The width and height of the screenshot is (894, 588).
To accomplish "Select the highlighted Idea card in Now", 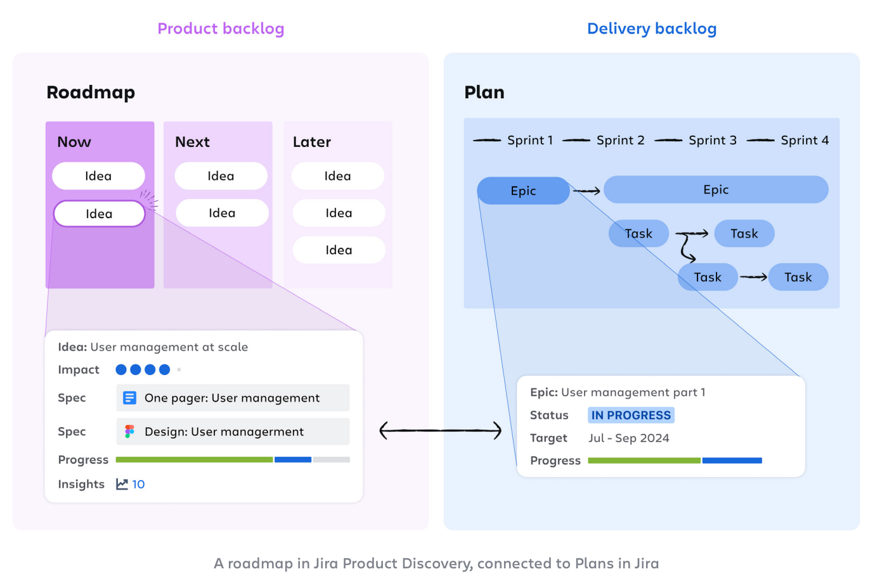I will pos(99,214).
